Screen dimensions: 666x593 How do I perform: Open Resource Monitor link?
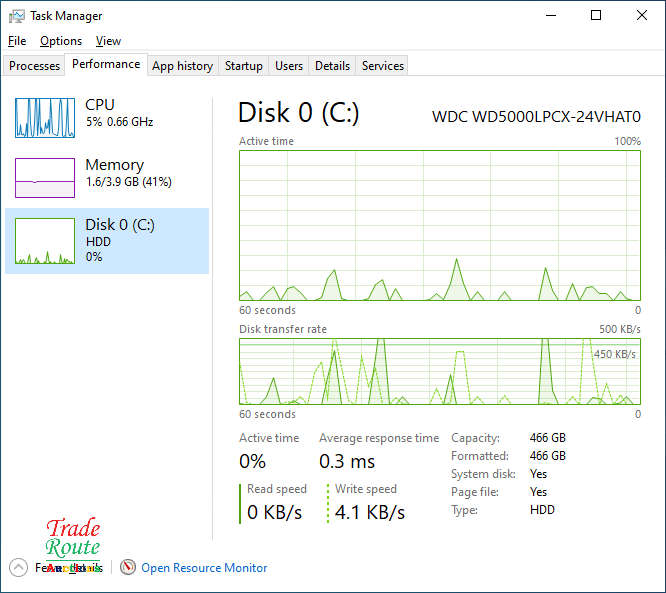(x=204, y=568)
